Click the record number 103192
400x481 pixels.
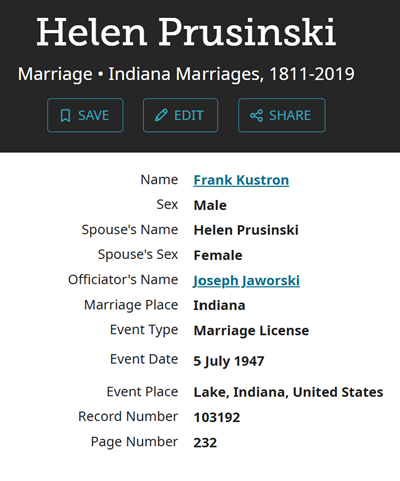217,417
